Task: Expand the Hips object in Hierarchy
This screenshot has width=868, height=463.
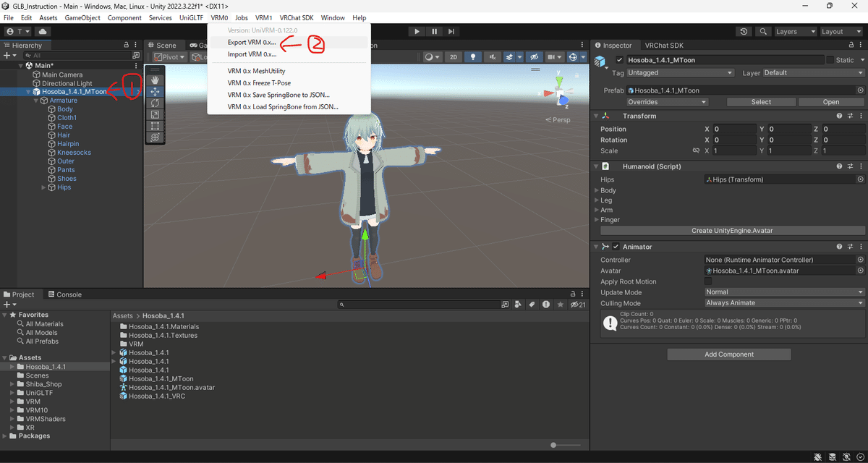Action: [x=44, y=187]
